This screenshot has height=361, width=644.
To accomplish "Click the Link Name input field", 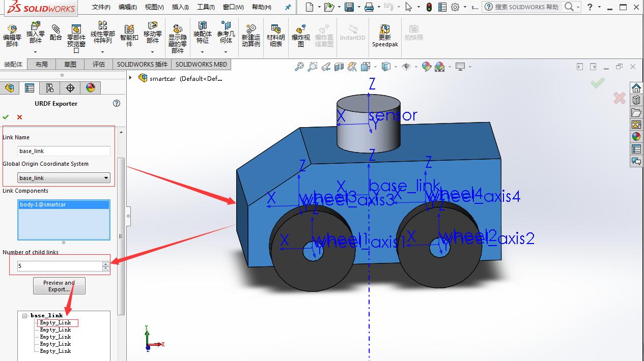I will coord(64,151).
